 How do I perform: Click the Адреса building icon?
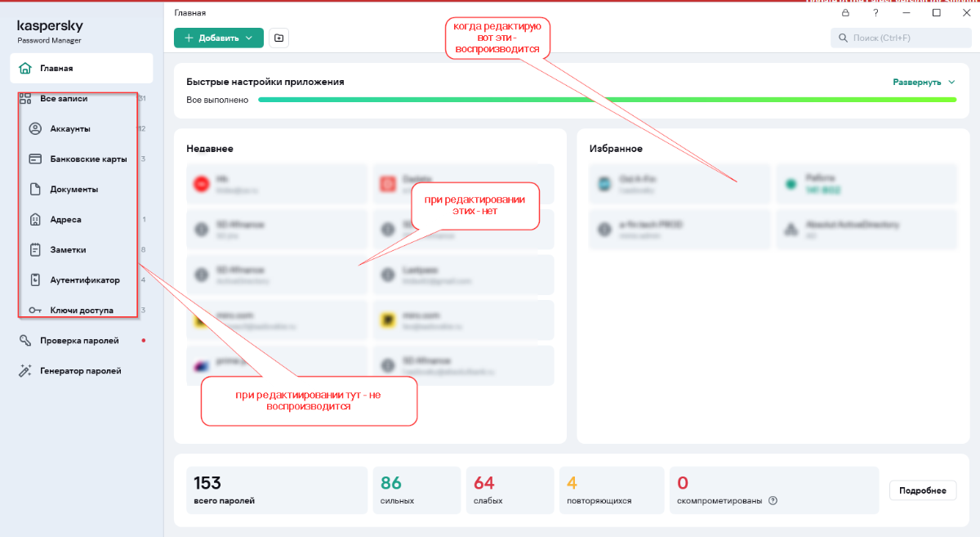(x=35, y=220)
